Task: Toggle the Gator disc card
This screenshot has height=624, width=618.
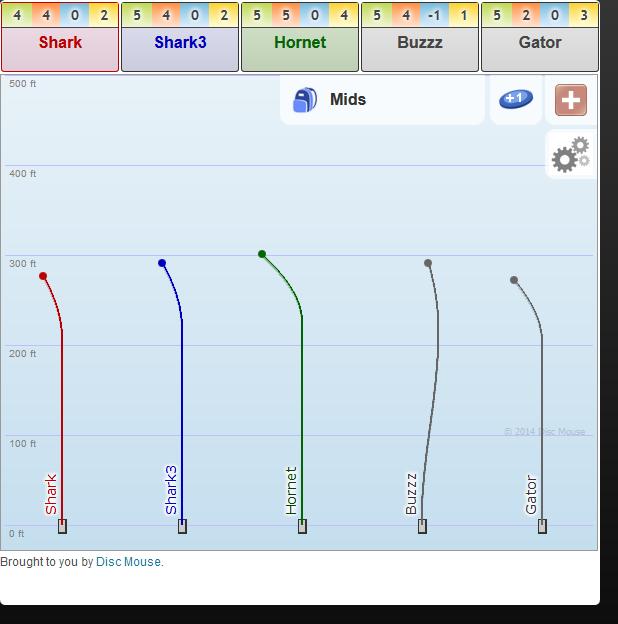Action: point(540,44)
